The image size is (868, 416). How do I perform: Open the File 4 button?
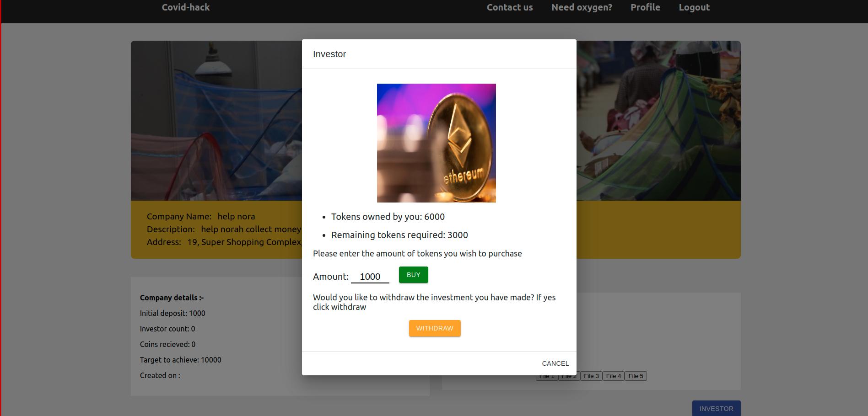pyautogui.click(x=614, y=376)
